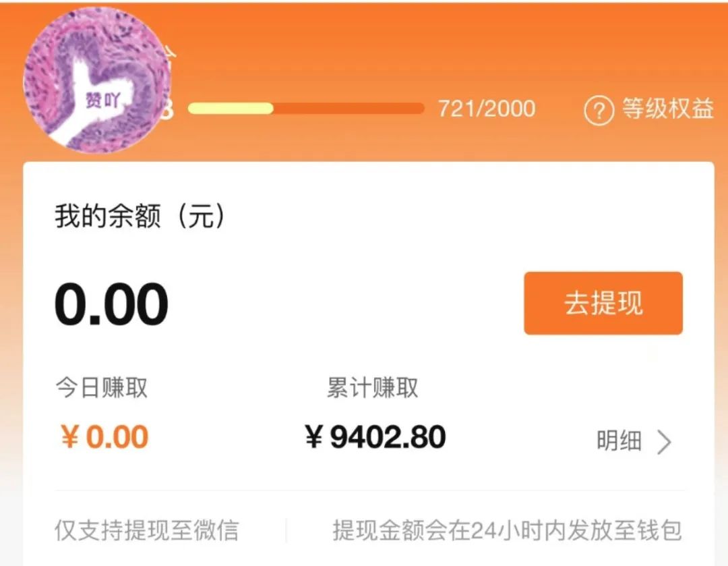Tap the yen symbol beside 9402.80

314,438
